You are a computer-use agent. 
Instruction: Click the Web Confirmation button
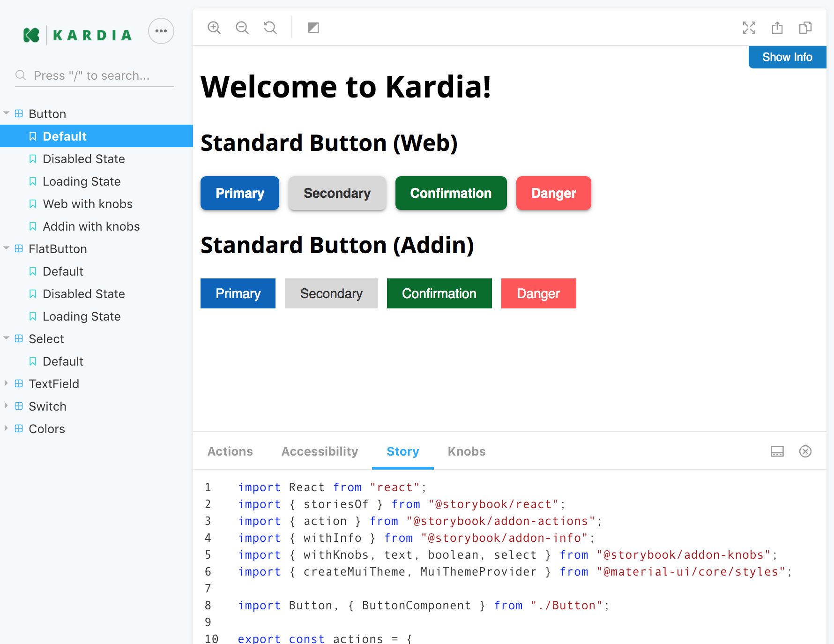tap(451, 193)
